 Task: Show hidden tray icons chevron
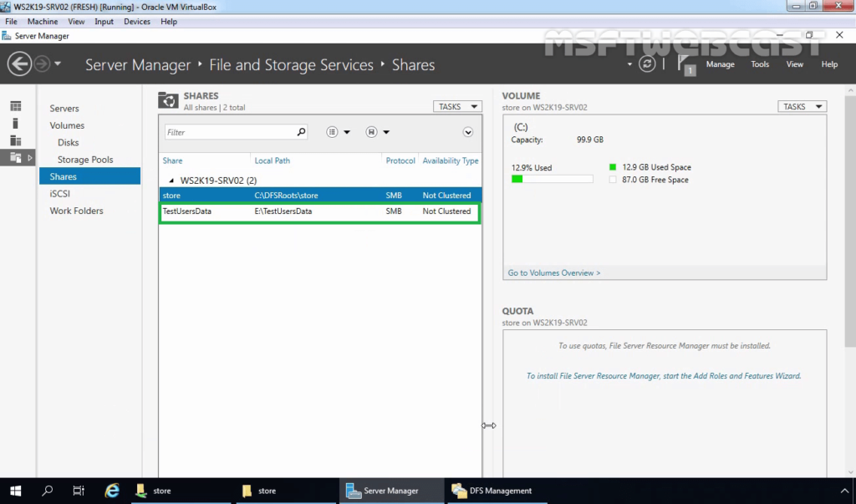(844, 491)
